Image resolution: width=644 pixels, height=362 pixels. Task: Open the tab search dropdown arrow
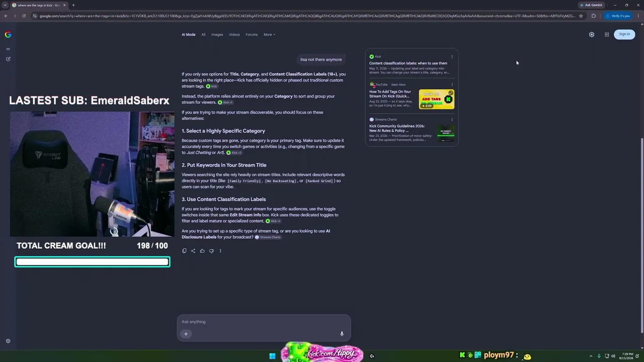click(x=5, y=5)
